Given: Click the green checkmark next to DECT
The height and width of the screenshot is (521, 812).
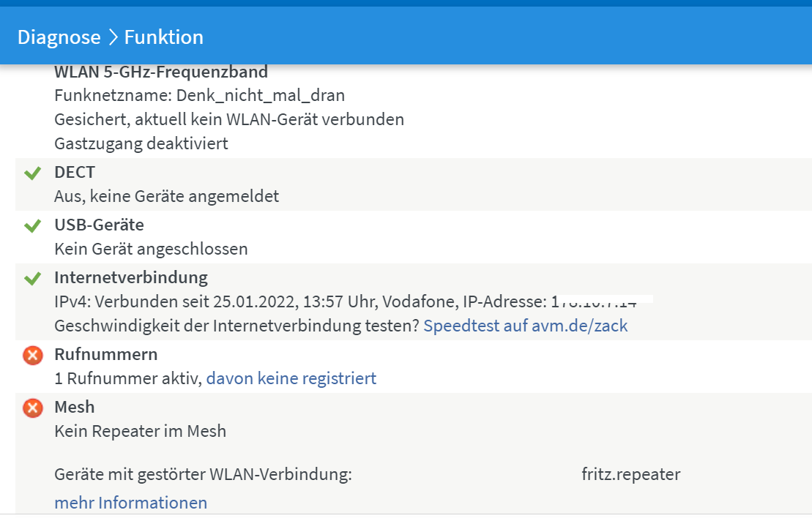Looking at the screenshot, I should pyautogui.click(x=32, y=173).
